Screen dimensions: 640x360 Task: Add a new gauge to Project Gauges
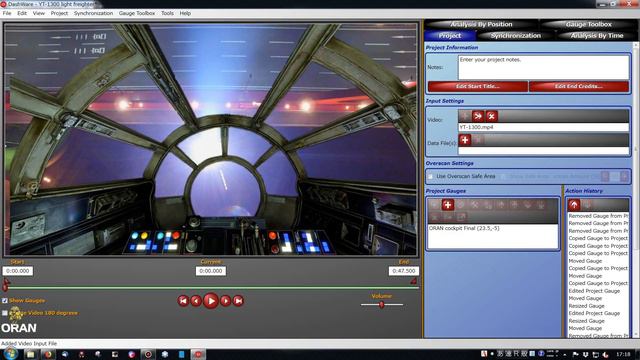[x=448, y=205]
